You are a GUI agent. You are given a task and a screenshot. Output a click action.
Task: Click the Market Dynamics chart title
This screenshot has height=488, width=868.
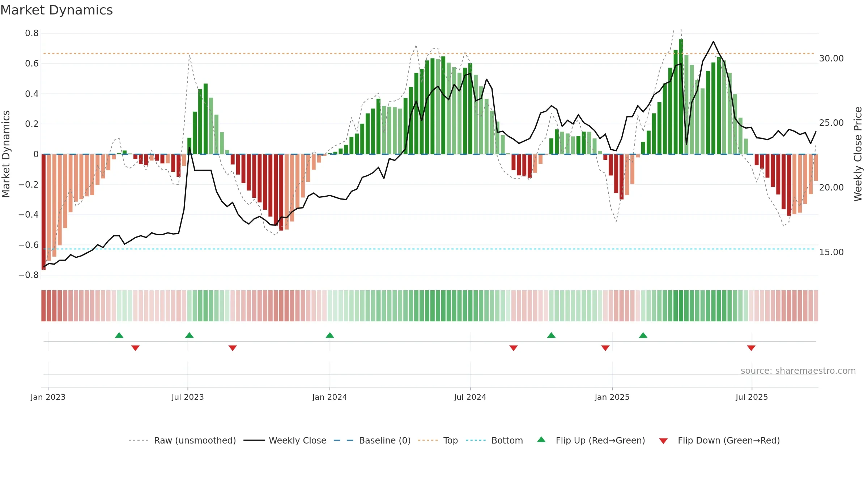pos(57,10)
